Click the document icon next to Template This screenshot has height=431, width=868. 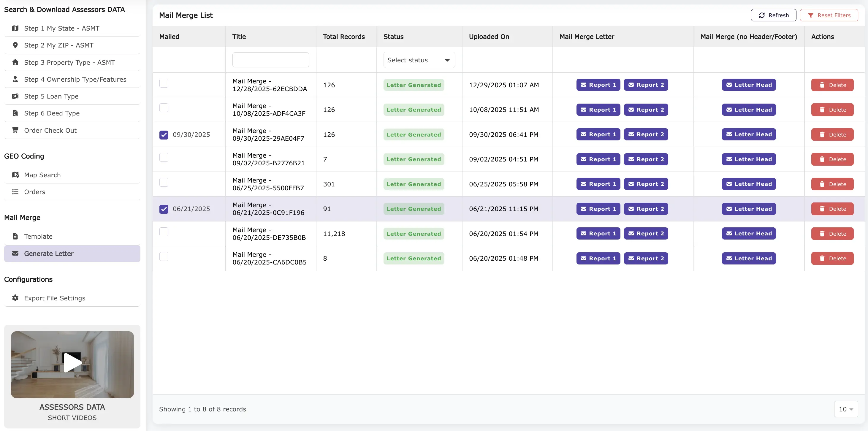point(15,236)
